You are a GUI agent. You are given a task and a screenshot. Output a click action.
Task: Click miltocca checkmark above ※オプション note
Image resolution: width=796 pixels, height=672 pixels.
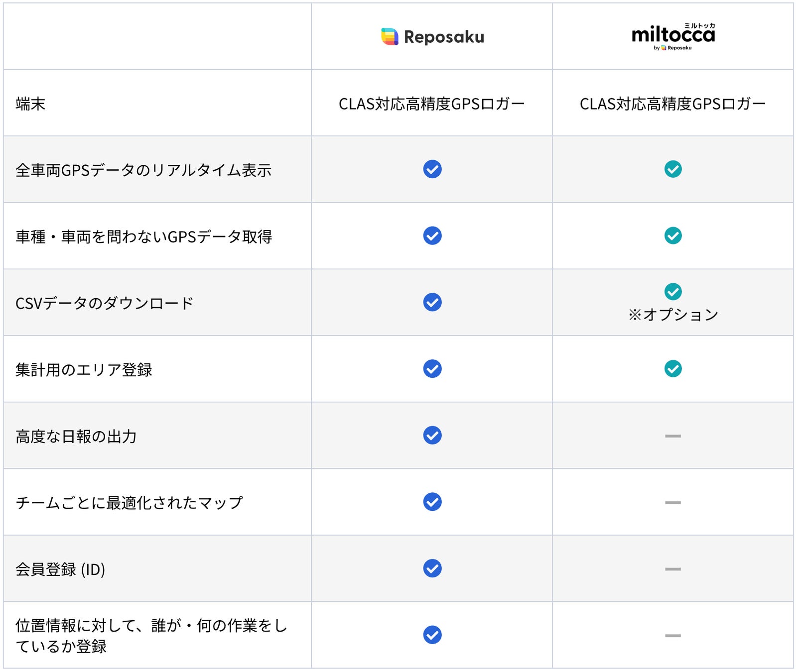pyautogui.click(x=673, y=292)
